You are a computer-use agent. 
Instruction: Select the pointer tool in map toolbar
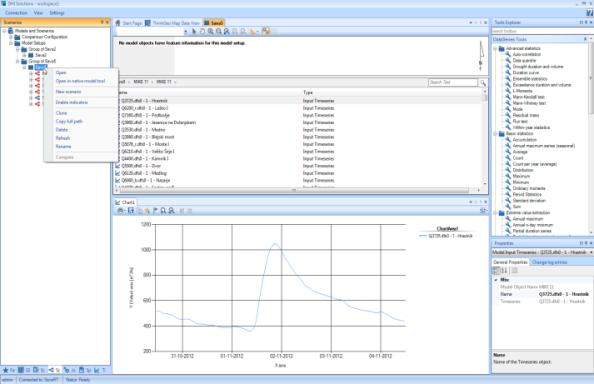point(194,31)
